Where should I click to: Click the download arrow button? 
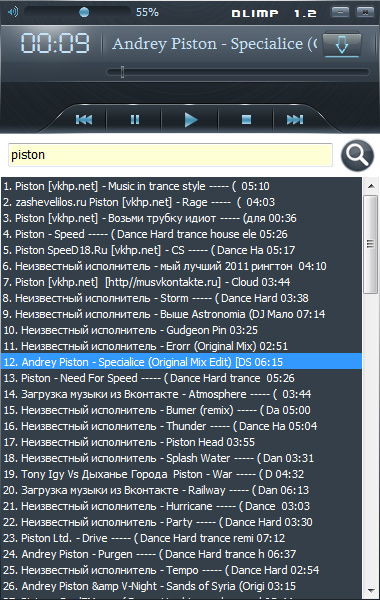(341, 45)
